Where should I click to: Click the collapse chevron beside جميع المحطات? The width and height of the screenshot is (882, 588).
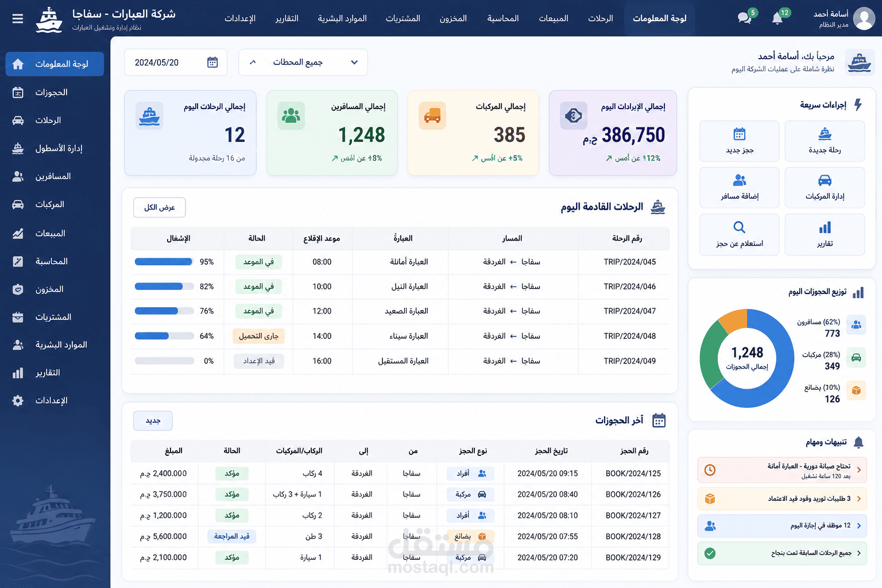pos(253,63)
